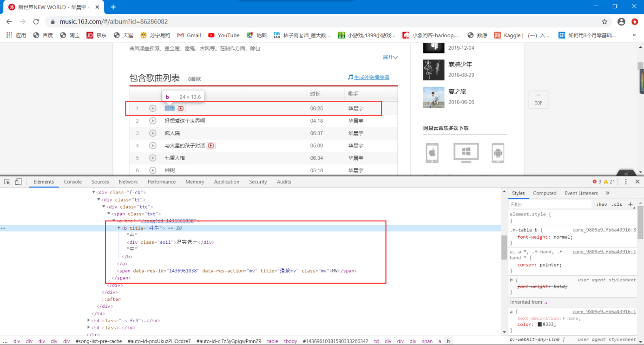Open the Gmail bookmark
The image size is (644, 345).
189,35
